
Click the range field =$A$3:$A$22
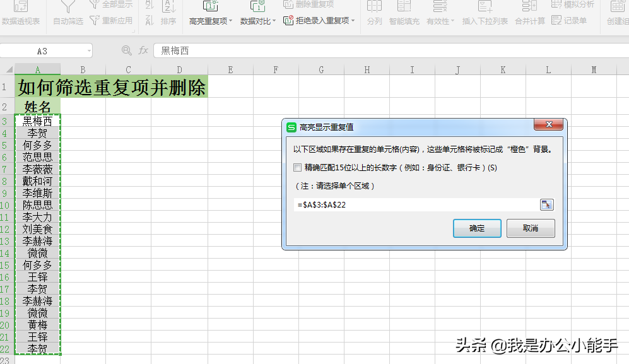click(x=416, y=204)
